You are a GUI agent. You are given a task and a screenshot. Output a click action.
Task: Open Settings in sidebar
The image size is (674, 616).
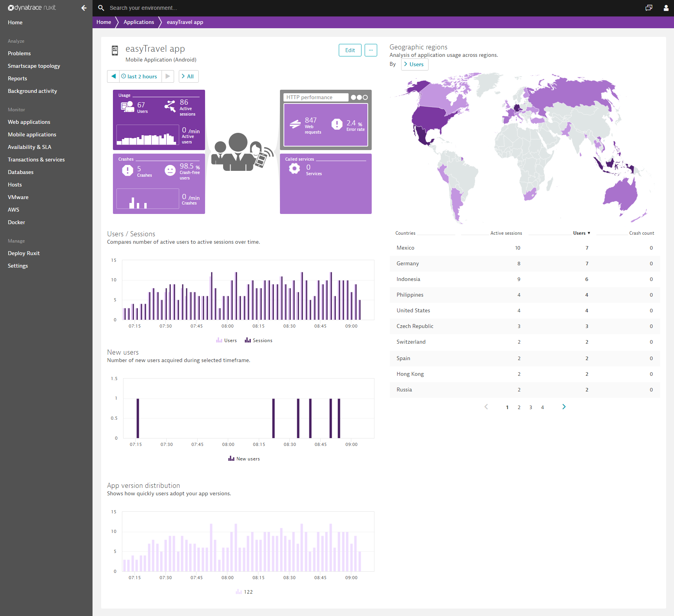[18, 266]
